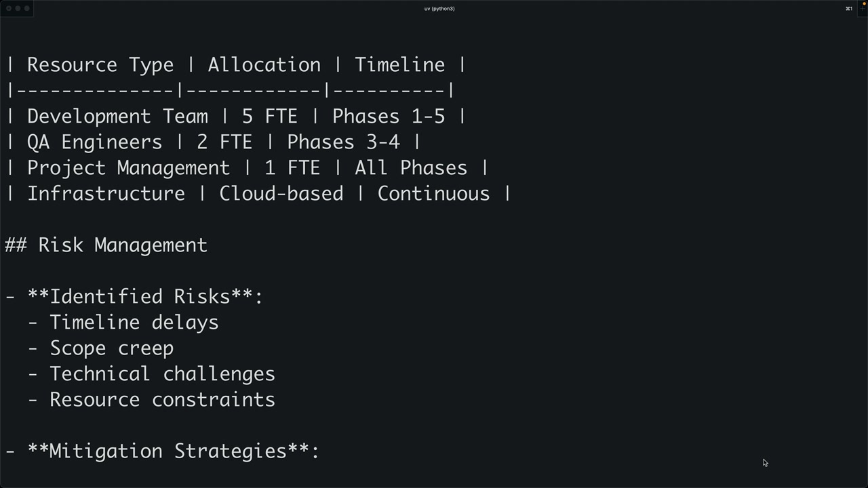This screenshot has width=868, height=488.
Task: Click the "Scope creep" list item
Action: [111, 348]
